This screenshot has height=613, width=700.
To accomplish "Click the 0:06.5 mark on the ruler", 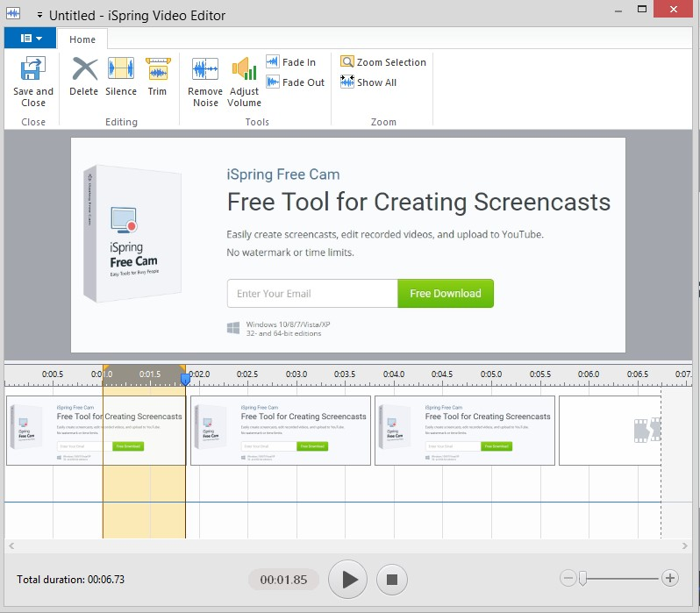I will pos(638,374).
